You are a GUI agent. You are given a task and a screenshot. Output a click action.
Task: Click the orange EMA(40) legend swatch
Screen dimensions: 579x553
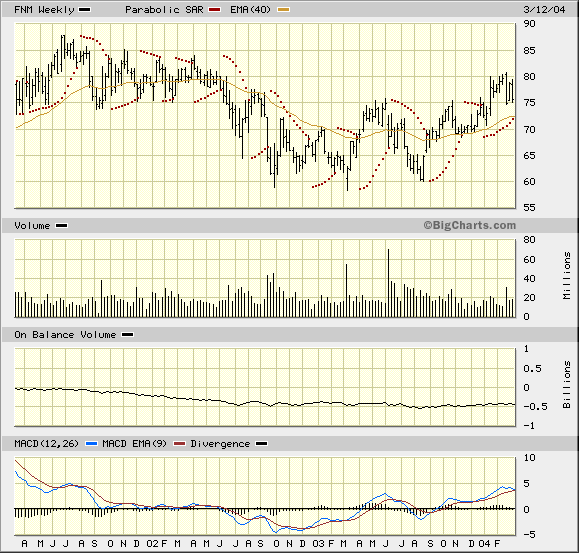pos(283,10)
